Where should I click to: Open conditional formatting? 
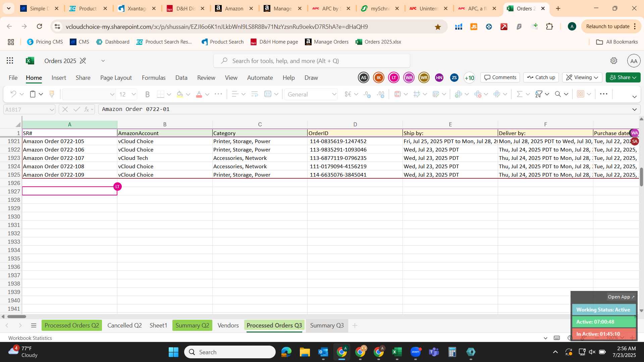398,94
